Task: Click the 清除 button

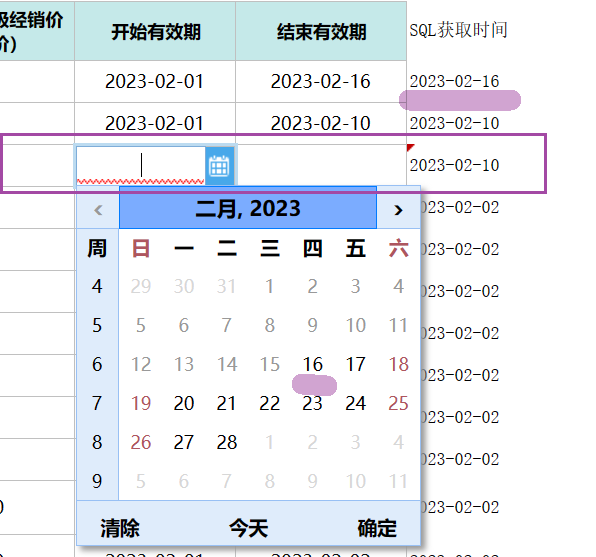Action: pos(120,528)
